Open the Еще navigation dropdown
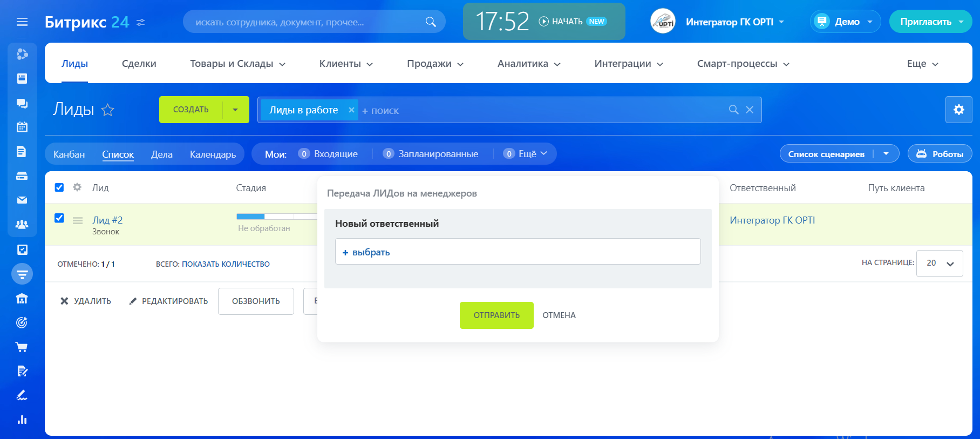Viewport: 980px width, 439px height. 922,64
